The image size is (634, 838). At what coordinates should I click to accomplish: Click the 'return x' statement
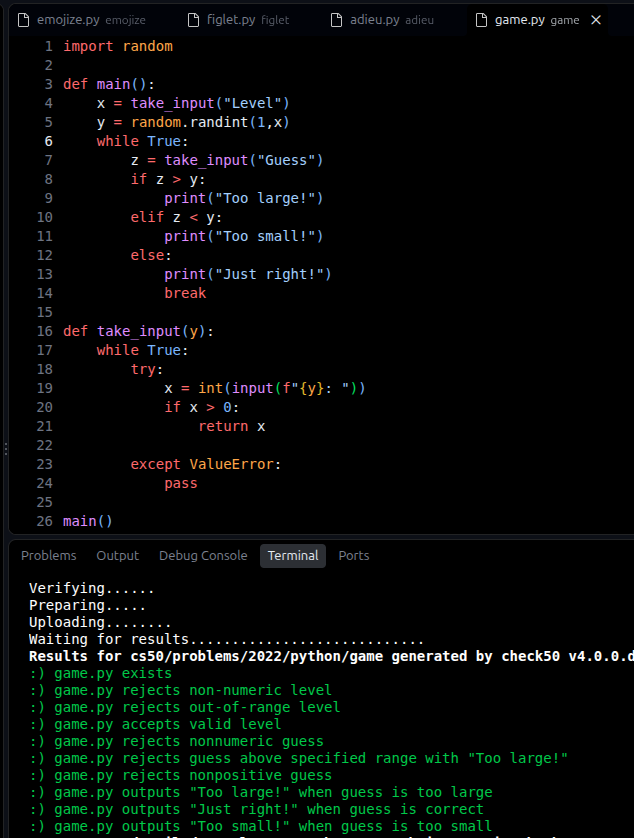tap(231, 426)
